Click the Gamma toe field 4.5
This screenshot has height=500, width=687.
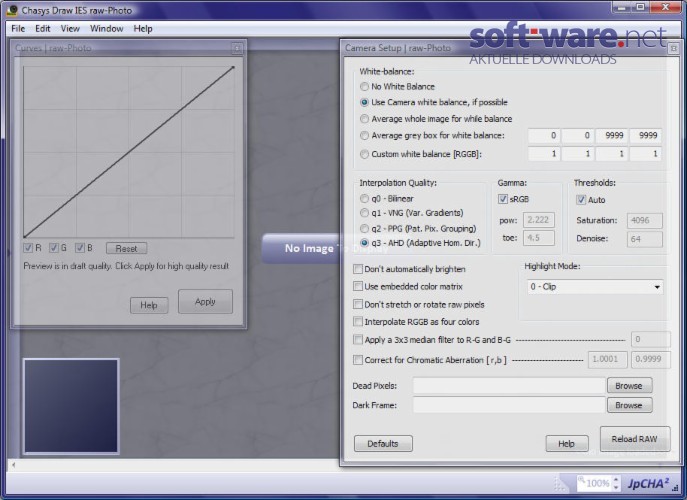point(538,238)
